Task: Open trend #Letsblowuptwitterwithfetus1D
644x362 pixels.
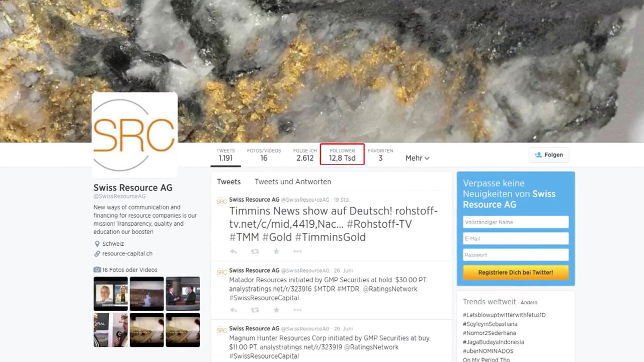Action: tap(504, 315)
